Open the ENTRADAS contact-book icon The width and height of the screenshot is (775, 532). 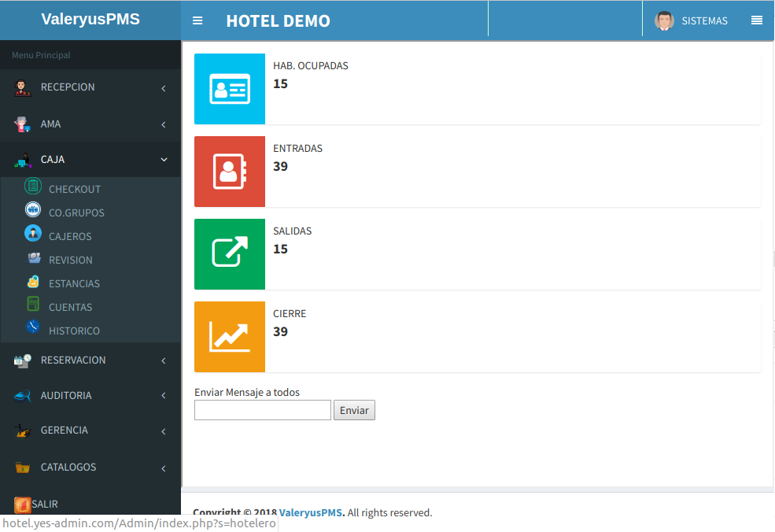[229, 172]
